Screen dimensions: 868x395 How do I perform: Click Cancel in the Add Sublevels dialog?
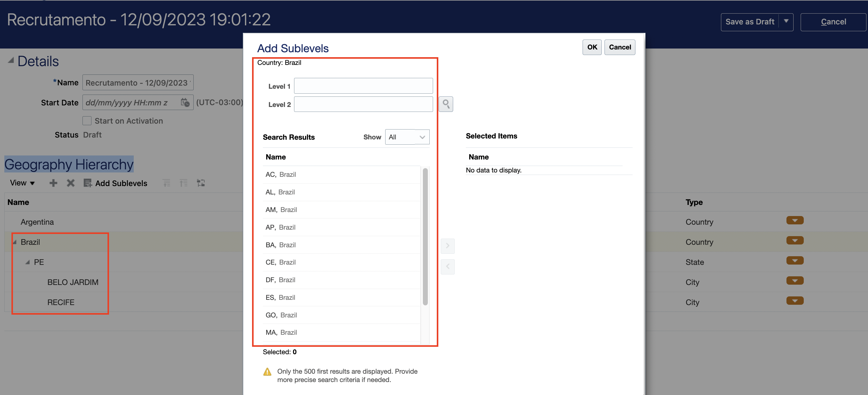(620, 47)
